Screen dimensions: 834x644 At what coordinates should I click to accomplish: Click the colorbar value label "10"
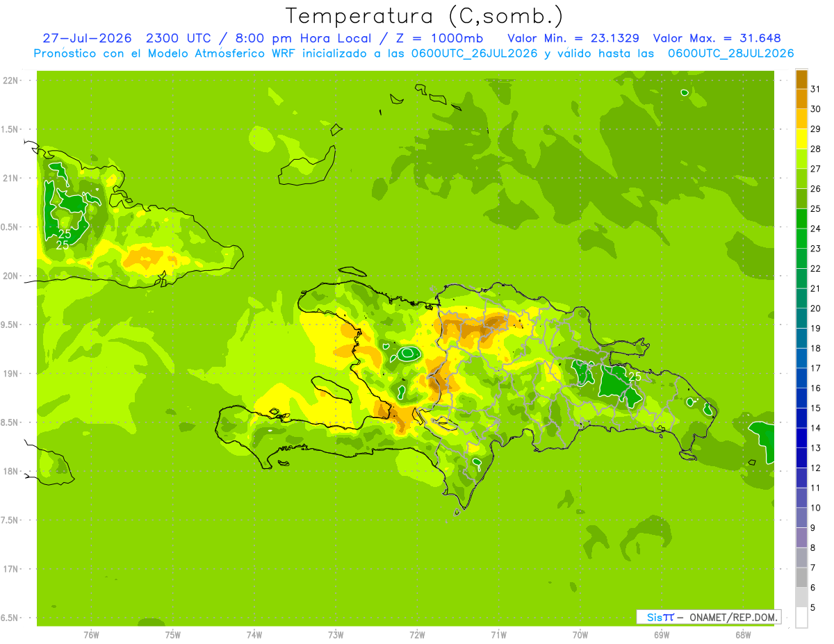coord(816,508)
